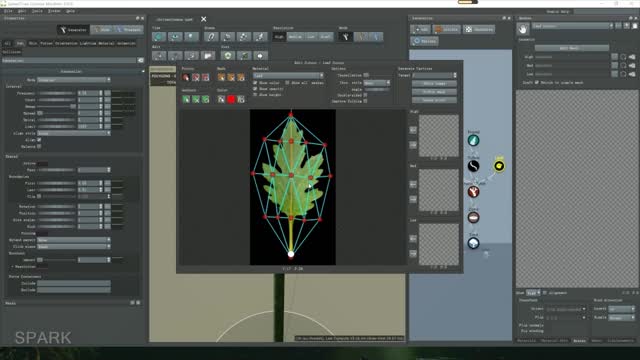Click first icon in View toolbar group

[x=159, y=37]
